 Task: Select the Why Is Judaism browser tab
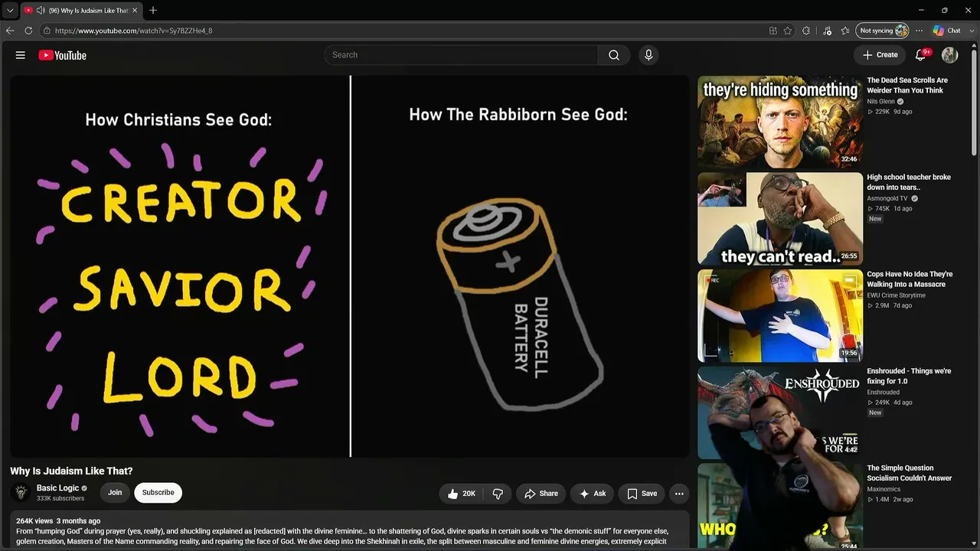click(82, 11)
